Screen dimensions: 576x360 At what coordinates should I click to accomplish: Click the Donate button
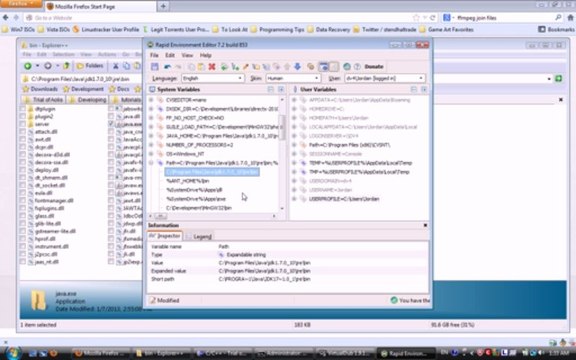[x=374, y=66]
